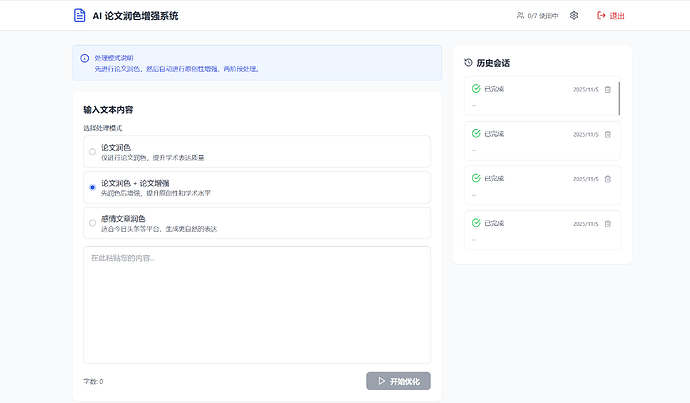Click the 历史会话 clock history icon
The height and width of the screenshot is (403, 690).
(x=468, y=62)
